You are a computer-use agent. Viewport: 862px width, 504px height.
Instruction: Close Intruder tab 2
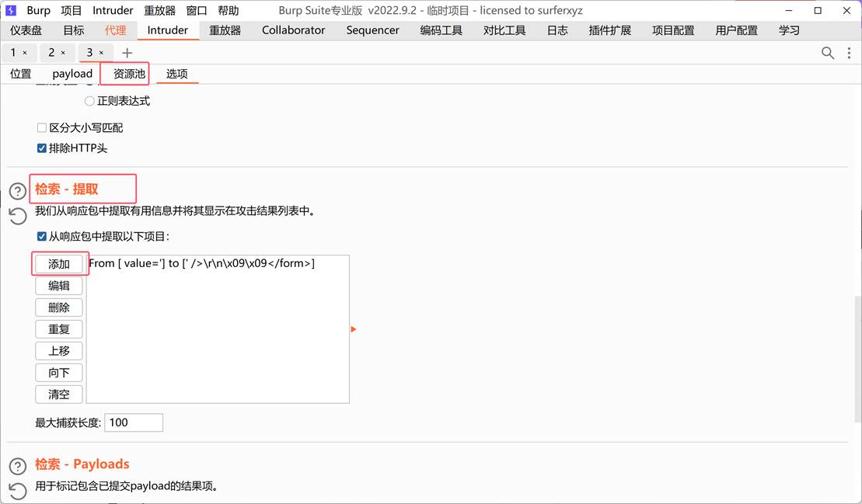[x=63, y=53]
